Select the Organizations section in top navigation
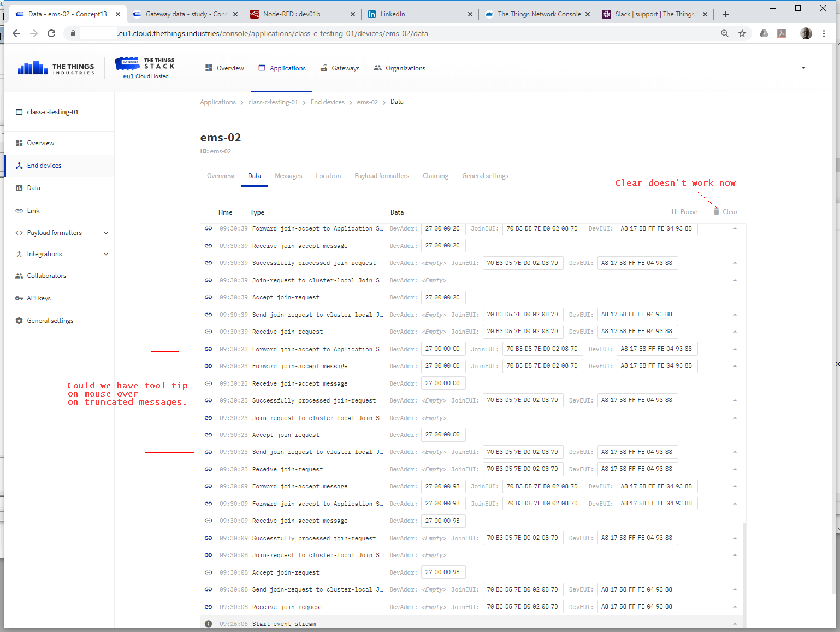The width and height of the screenshot is (840, 632). pyautogui.click(x=405, y=68)
